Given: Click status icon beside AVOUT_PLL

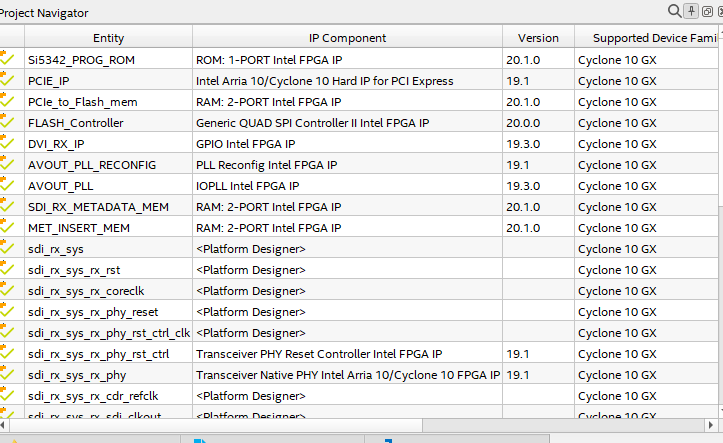Looking at the screenshot, I should (x=8, y=185).
